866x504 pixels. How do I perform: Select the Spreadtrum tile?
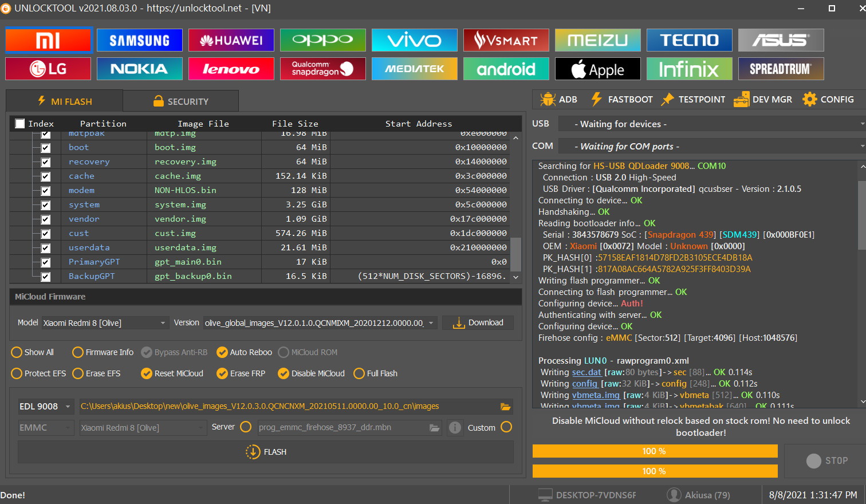781,69
